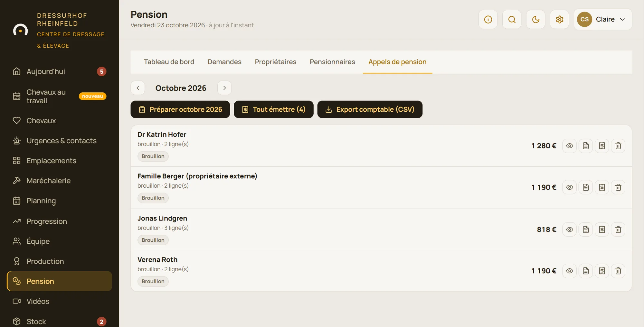Preview Famille Berger invoice eye icon
644x327 pixels.
tap(569, 187)
